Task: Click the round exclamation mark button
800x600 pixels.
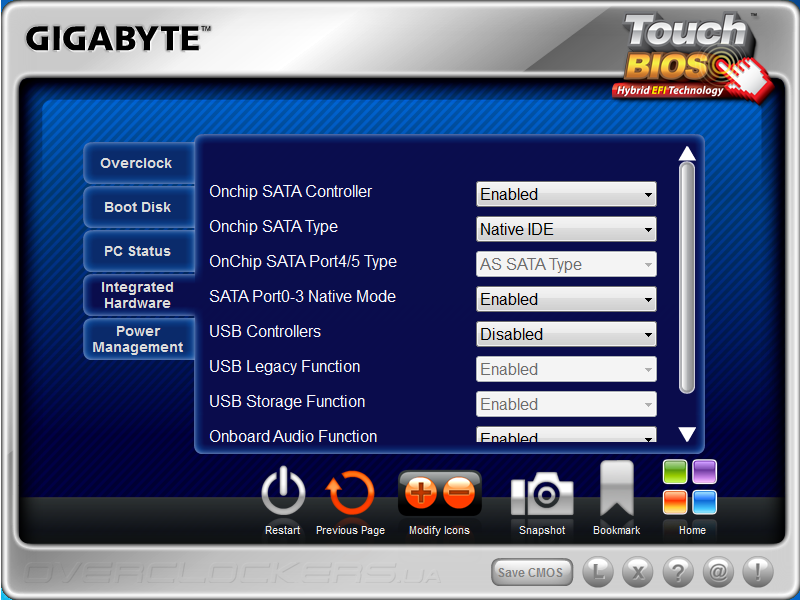Action: click(x=758, y=571)
